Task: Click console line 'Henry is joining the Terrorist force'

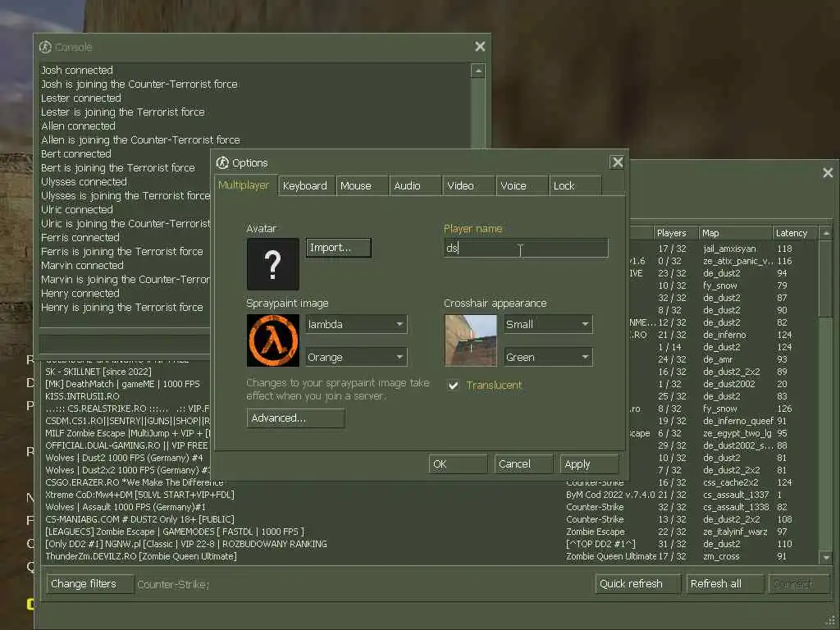Action: (x=122, y=308)
